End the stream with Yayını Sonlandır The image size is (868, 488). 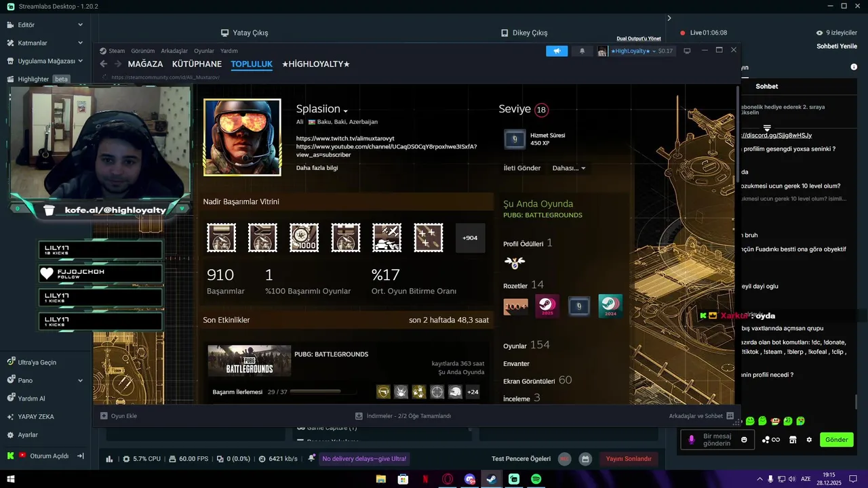pos(629,459)
